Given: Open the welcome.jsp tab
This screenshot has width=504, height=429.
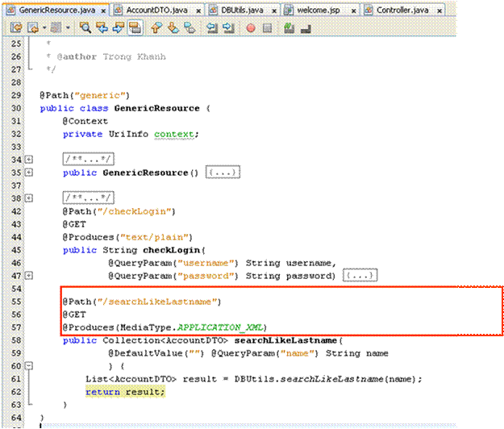Looking at the screenshot, I should click(319, 10).
